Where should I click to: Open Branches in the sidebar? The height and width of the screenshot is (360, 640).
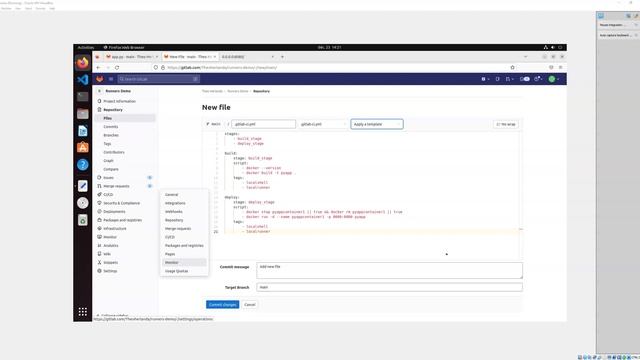point(111,135)
